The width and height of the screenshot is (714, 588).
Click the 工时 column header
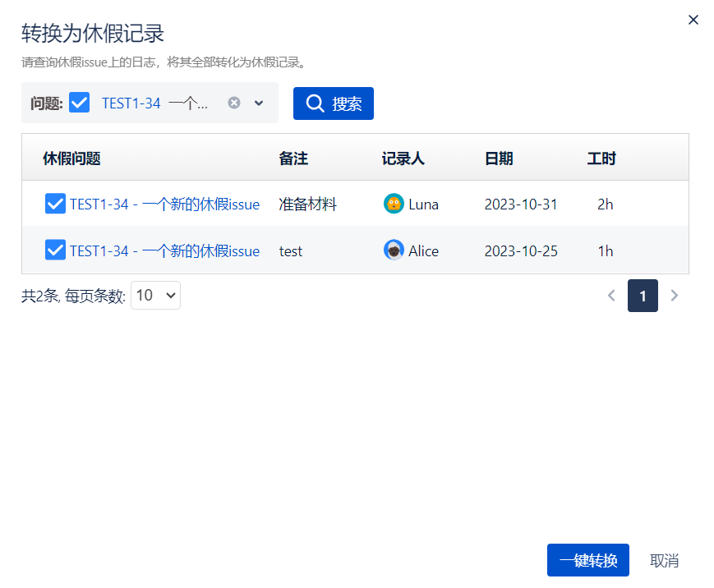(601, 158)
